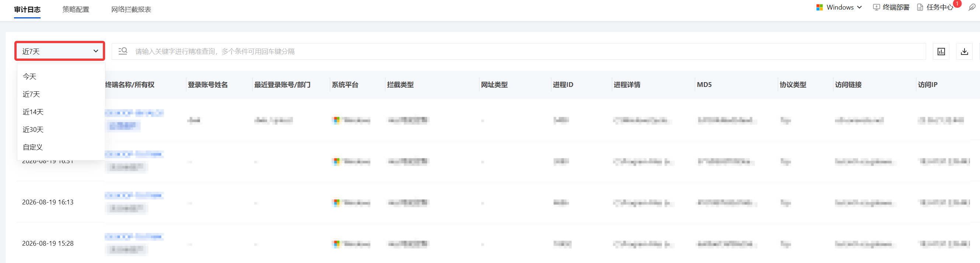Switch to 策略配置 tab
Viewport: 980px width, 263px height.
pyautogui.click(x=76, y=9)
